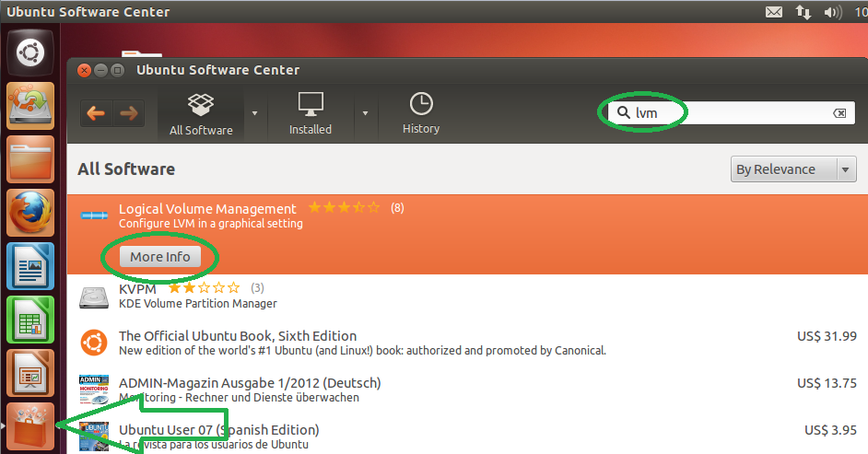The image size is (868, 454).
Task: Go forward with the right arrow button
Action: click(128, 114)
